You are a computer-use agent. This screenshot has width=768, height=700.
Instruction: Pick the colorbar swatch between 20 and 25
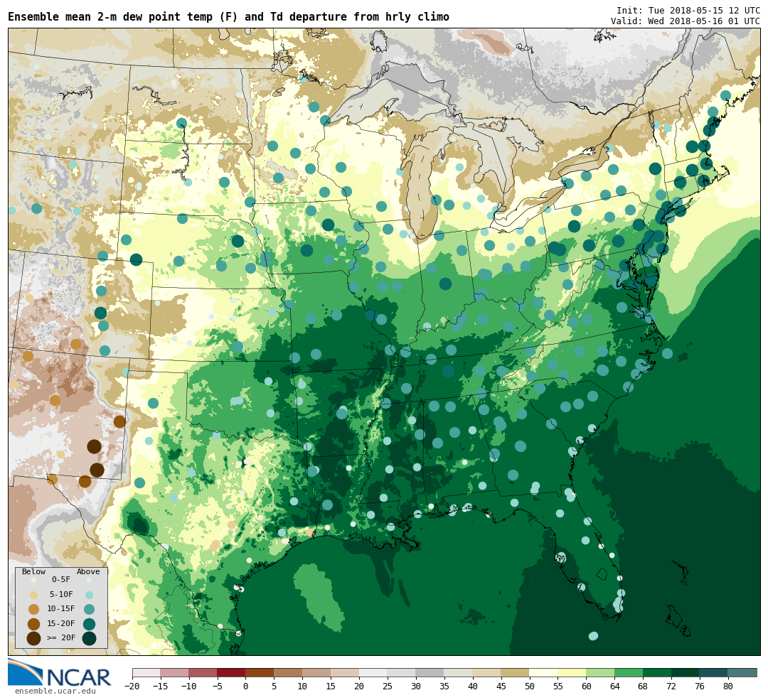(374, 672)
